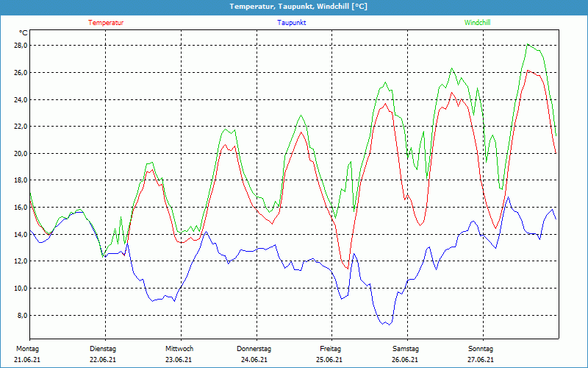This screenshot has width=588, height=368.
Task: Click the date '27.06.21'
Action: coord(481,360)
